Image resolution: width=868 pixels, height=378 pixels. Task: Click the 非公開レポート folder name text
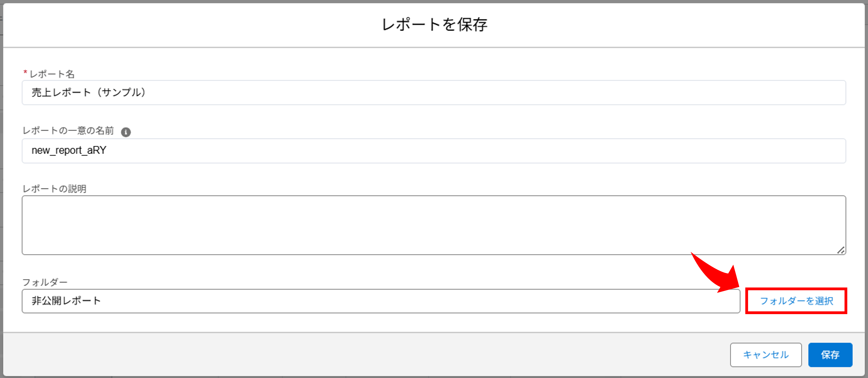coord(66,301)
